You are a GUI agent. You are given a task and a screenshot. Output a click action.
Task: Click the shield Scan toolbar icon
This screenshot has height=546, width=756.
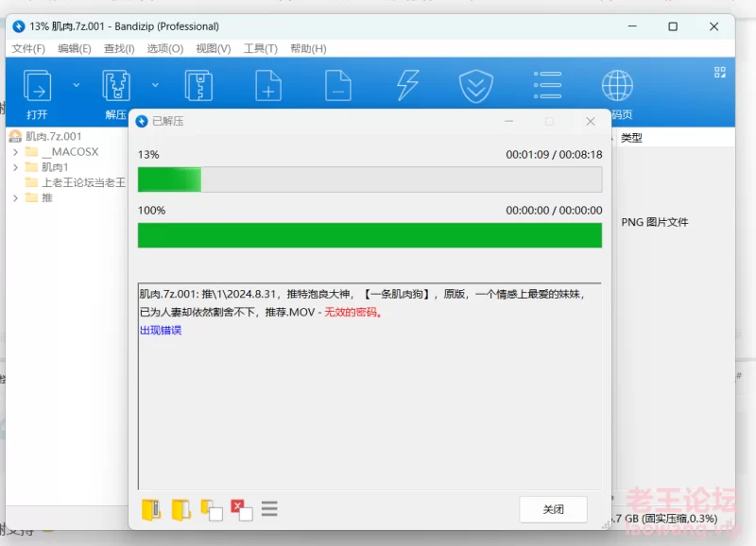(x=476, y=86)
